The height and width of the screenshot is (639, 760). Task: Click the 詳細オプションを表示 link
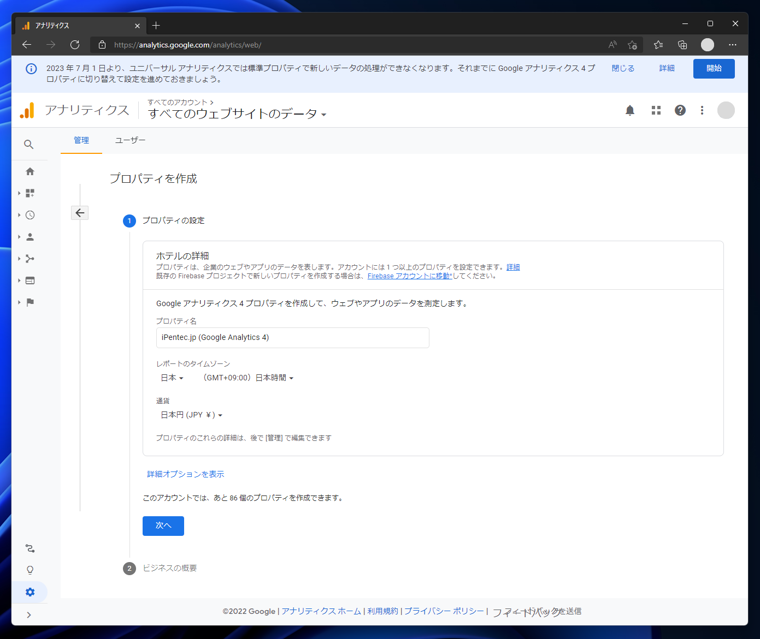point(186,474)
